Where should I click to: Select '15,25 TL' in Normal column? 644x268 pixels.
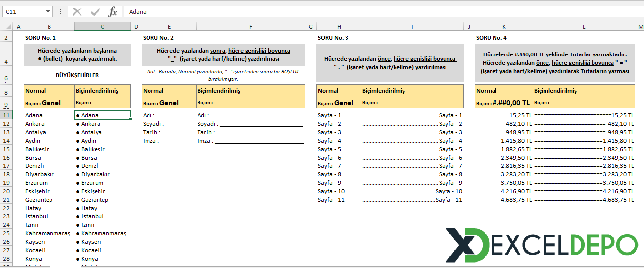tap(504, 115)
